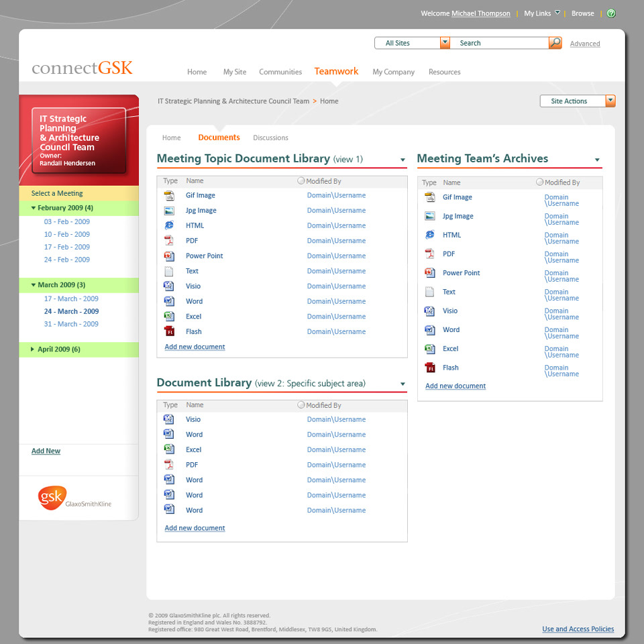This screenshot has height=644, width=644.
Task: Click Text file icon in Meeting Topic Library
Action: pos(169,271)
